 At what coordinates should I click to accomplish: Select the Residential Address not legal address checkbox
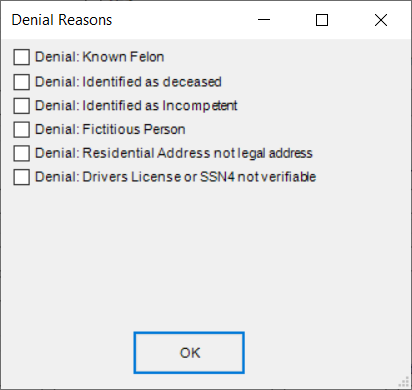tap(21, 153)
